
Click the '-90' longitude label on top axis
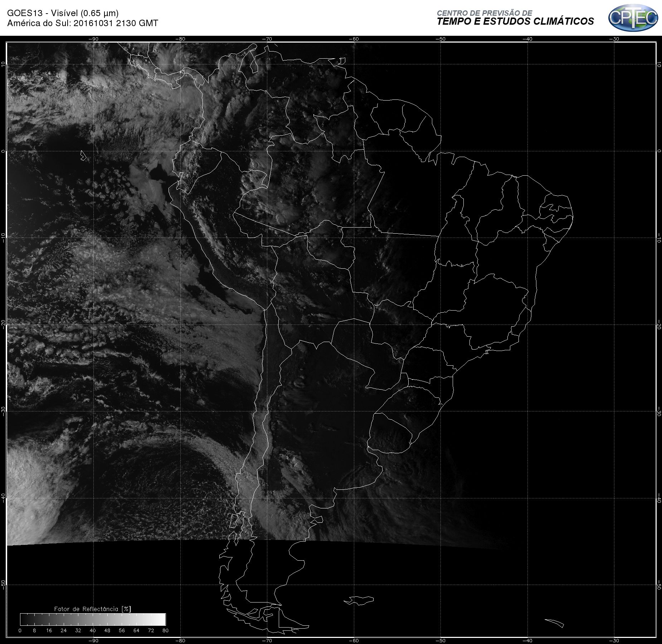point(93,39)
